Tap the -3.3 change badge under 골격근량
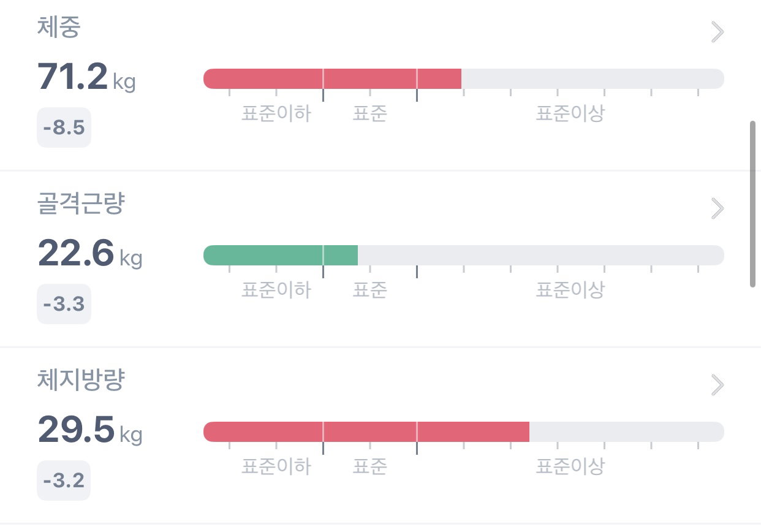The image size is (761, 532). pyautogui.click(x=64, y=304)
